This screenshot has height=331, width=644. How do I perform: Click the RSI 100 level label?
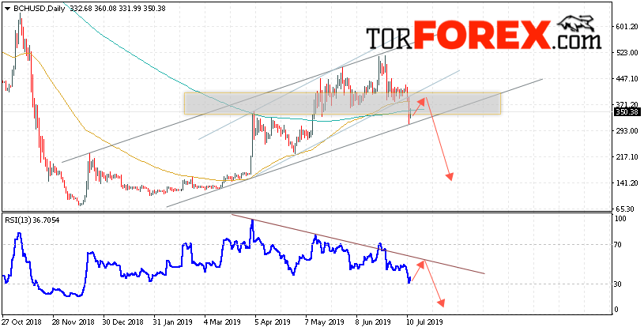pyautogui.click(x=620, y=219)
